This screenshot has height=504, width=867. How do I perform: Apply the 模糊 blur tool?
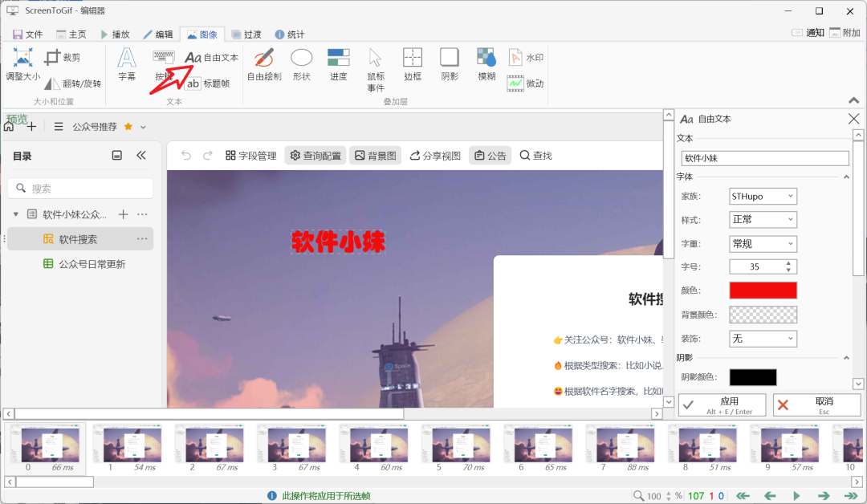coord(486,65)
